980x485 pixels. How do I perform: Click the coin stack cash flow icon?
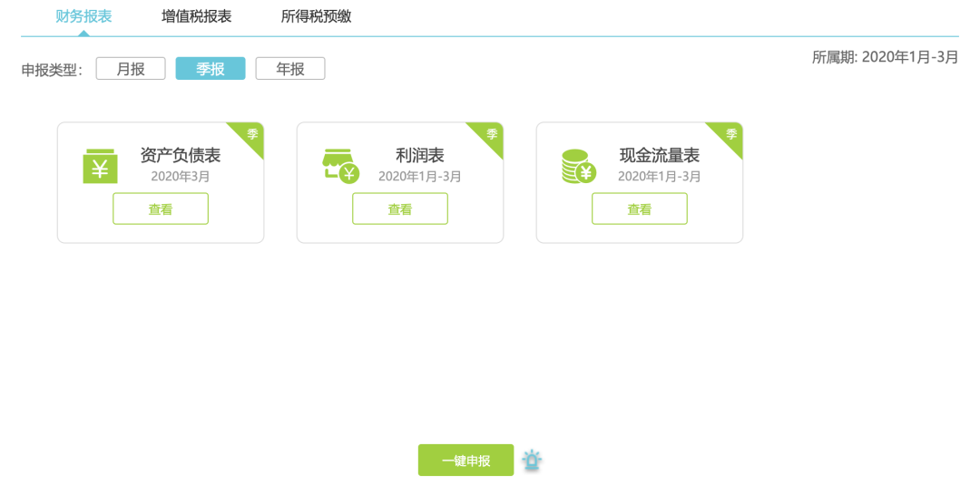pyautogui.click(x=578, y=166)
